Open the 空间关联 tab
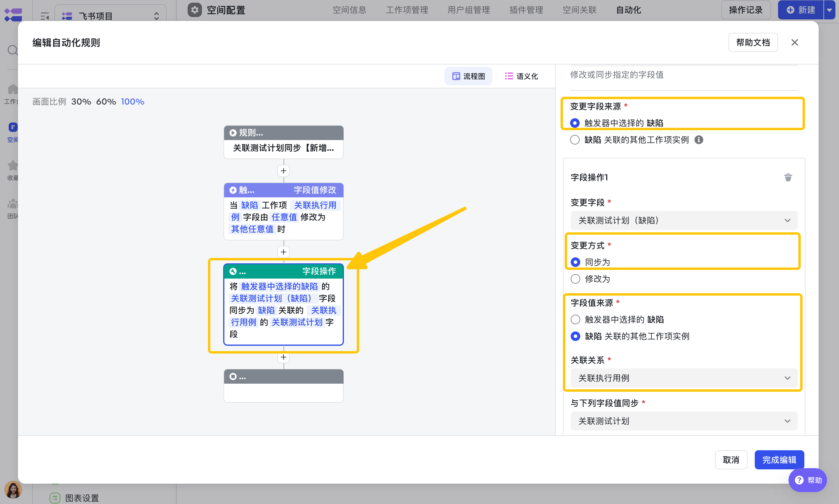The height and width of the screenshot is (504, 839). pos(579,10)
